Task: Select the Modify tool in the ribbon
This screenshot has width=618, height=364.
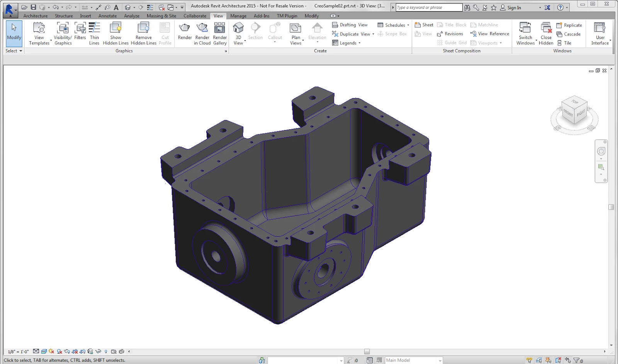Action: click(14, 34)
